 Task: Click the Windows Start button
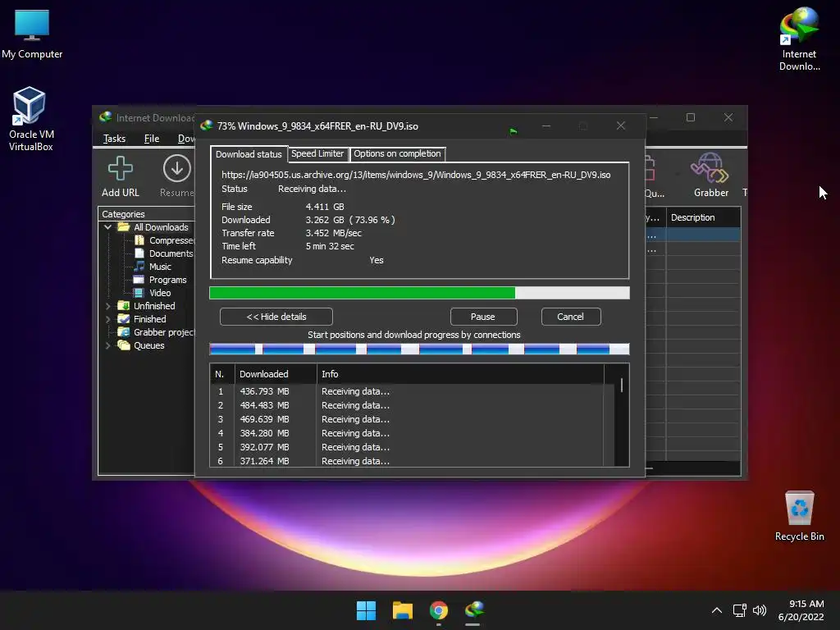point(367,610)
